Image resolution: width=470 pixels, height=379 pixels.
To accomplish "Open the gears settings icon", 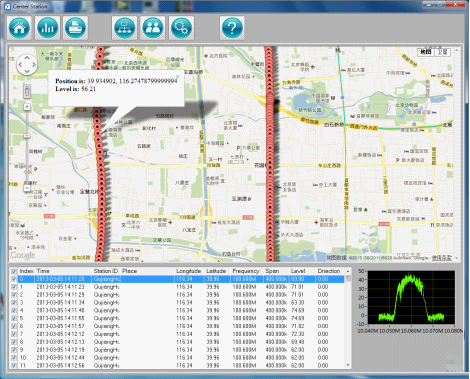I will click(x=181, y=28).
